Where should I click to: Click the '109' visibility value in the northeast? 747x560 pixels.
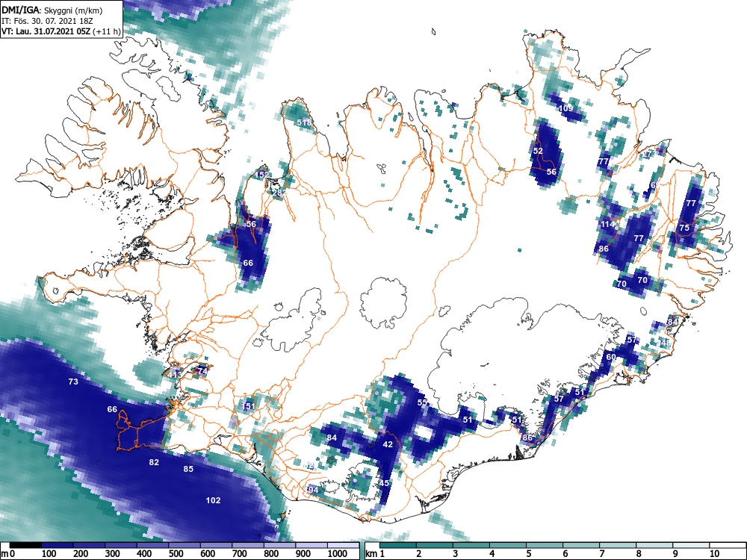[x=566, y=108]
